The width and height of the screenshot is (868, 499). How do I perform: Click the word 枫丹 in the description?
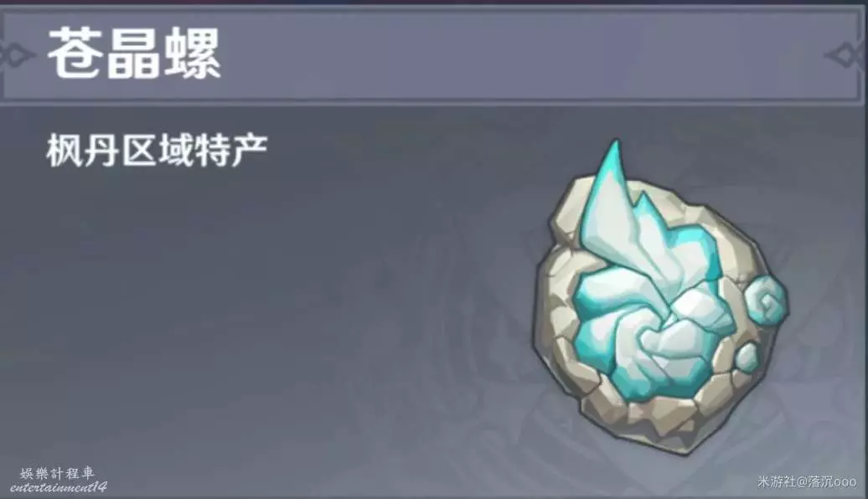(x=82, y=149)
